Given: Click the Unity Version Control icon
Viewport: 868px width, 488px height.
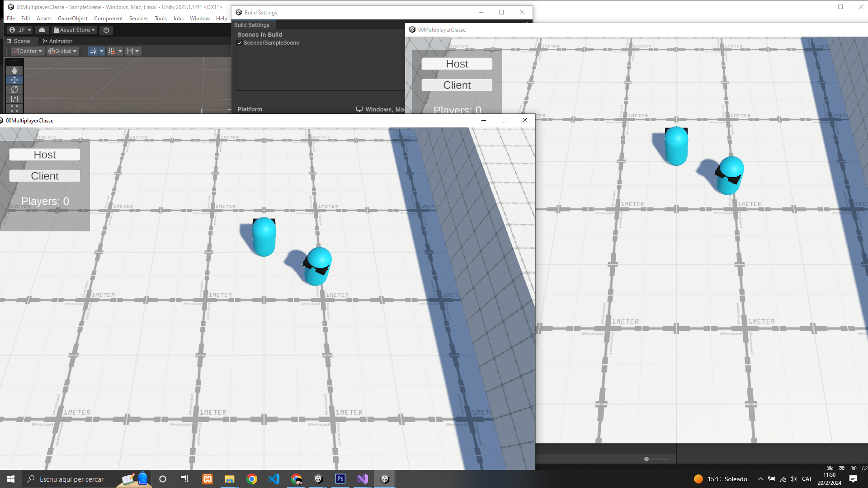Looking at the screenshot, I should 106,30.
